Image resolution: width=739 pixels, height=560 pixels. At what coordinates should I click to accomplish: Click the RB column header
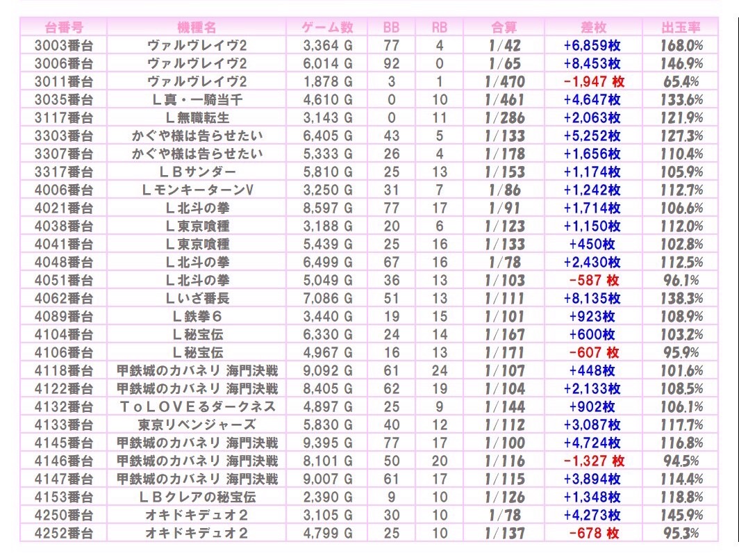pos(439,27)
